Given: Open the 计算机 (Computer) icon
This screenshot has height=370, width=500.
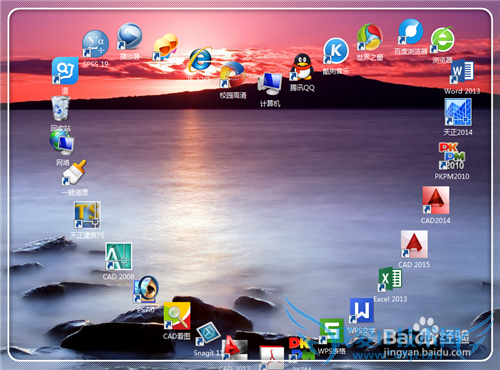Looking at the screenshot, I should point(270,83).
